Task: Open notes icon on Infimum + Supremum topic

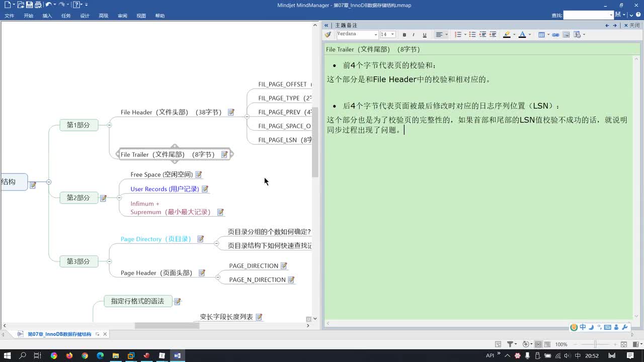Action: 220,212
